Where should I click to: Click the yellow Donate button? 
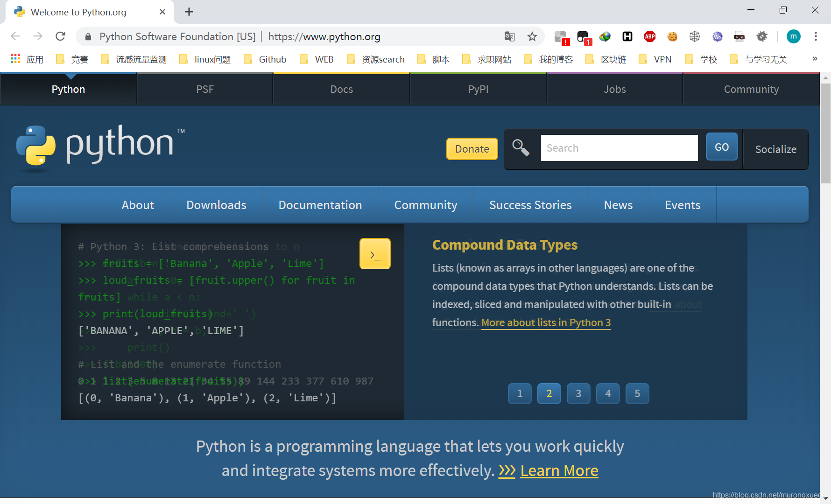(472, 149)
